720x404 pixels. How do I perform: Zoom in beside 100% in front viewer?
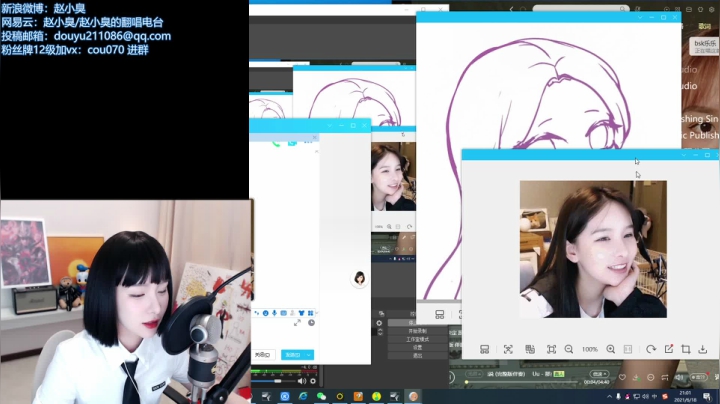pos(611,349)
